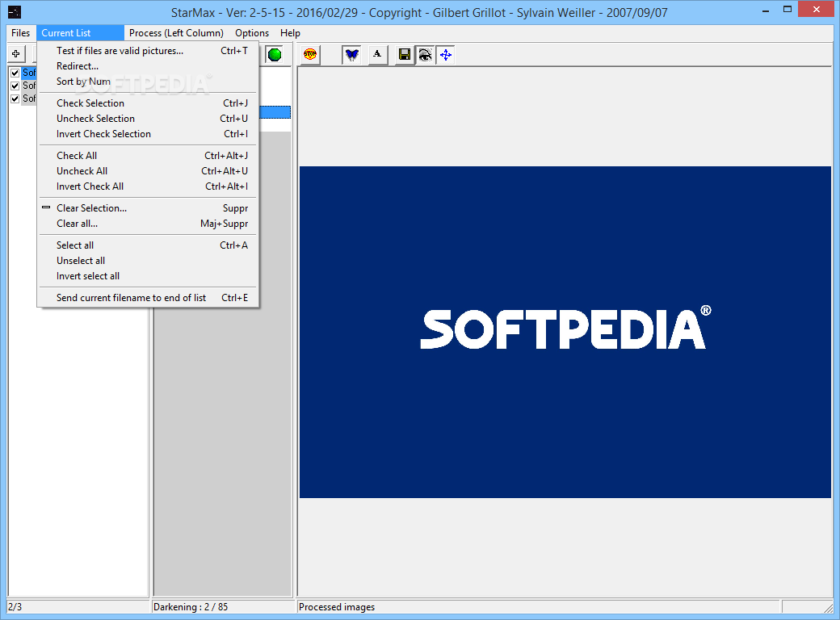This screenshot has width=840, height=620.
Task: Open the Help menu
Action: 290,33
